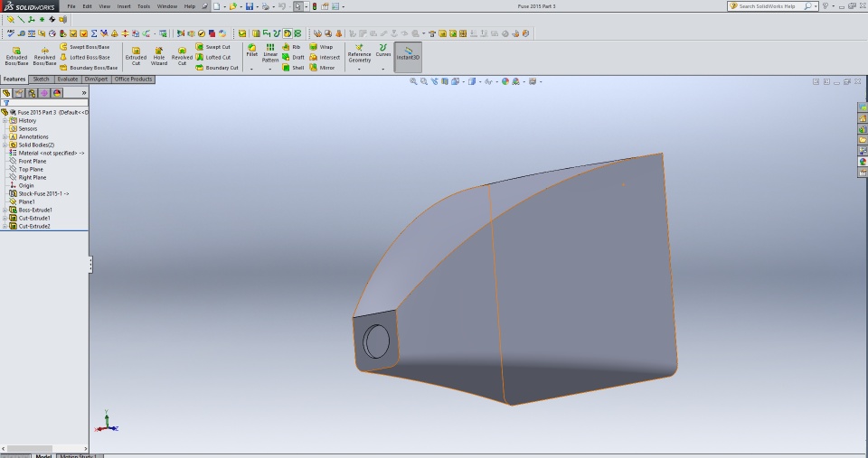Apply the Fillet tool

252,51
